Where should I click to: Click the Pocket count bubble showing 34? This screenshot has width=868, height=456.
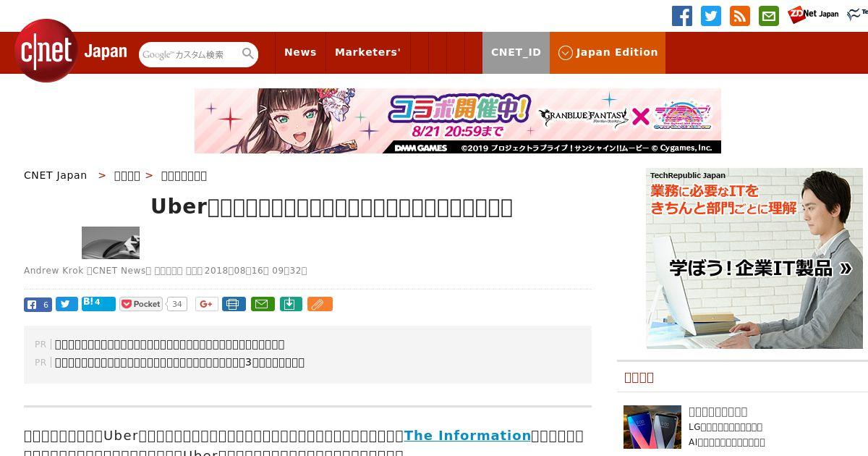[177, 304]
